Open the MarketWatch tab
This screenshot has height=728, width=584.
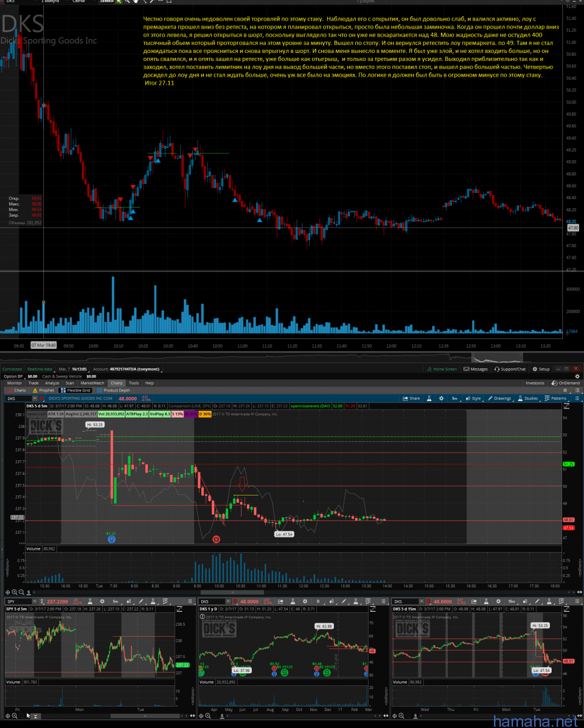pyautogui.click(x=92, y=383)
